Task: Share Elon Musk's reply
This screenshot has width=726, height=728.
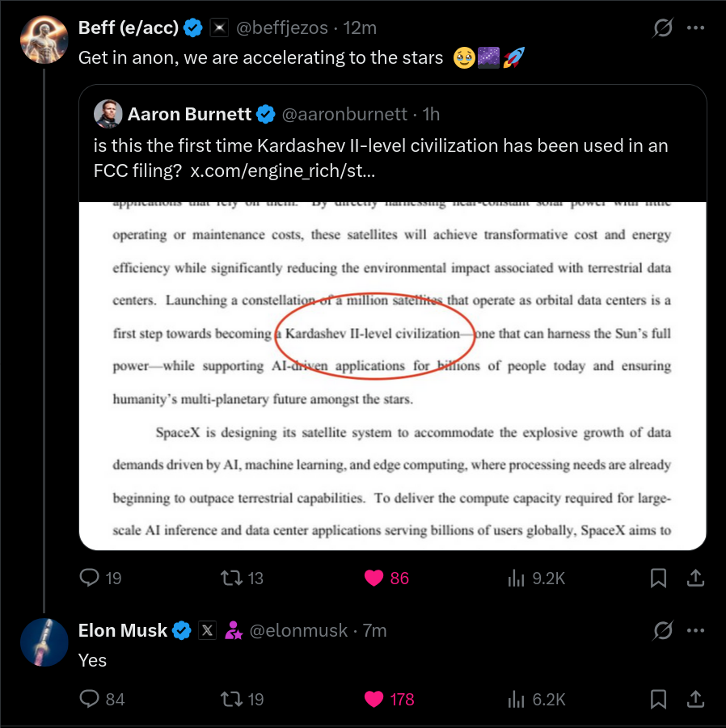Action: tap(694, 699)
